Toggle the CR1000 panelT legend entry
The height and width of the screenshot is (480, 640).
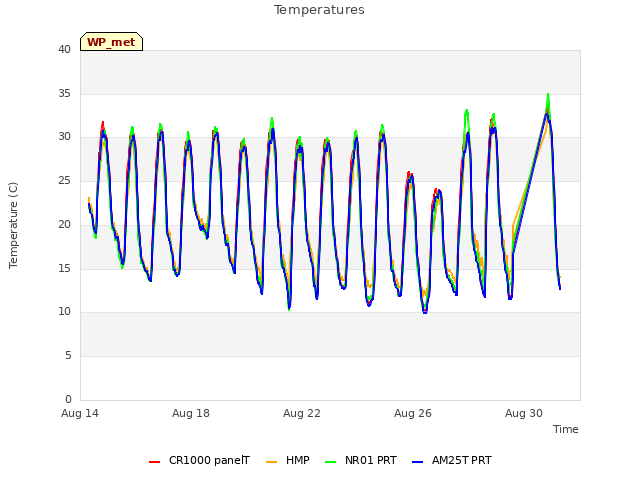click(199, 460)
